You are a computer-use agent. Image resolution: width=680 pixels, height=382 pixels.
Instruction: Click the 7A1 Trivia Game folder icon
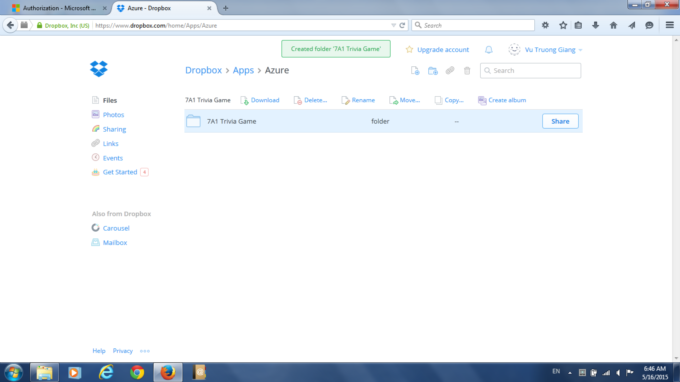click(193, 121)
